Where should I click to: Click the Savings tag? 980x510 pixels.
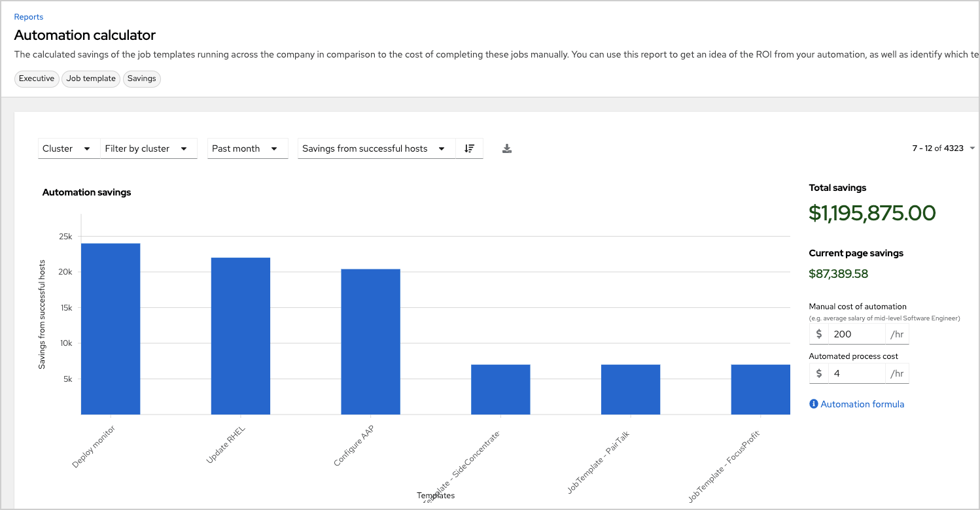click(x=142, y=78)
